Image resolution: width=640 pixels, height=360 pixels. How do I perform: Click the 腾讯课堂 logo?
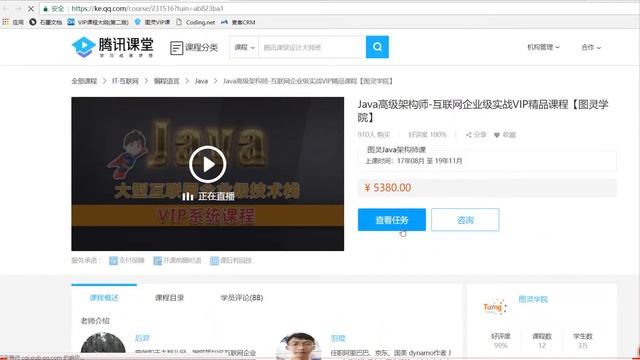(x=113, y=47)
